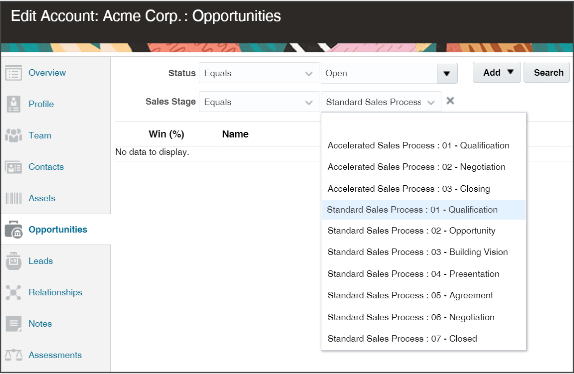The width and height of the screenshot is (574, 374).
Task: Remove the Sales Stage filter with X
Action: point(450,101)
